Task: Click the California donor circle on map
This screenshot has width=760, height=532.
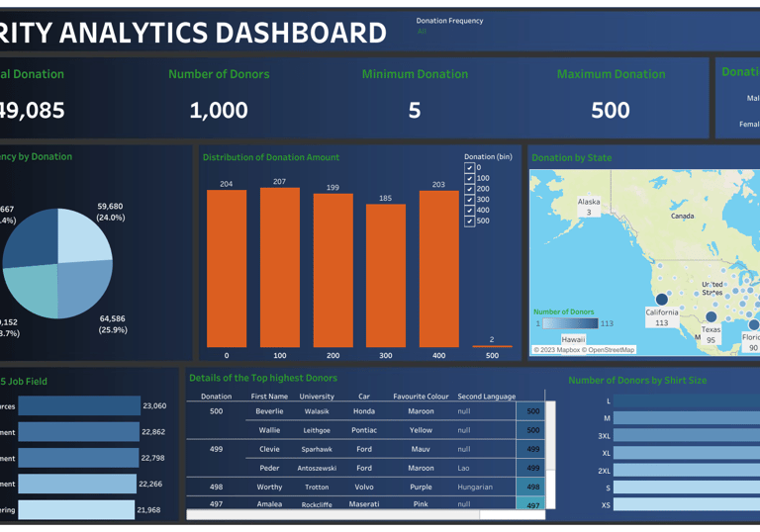Action: 662,299
